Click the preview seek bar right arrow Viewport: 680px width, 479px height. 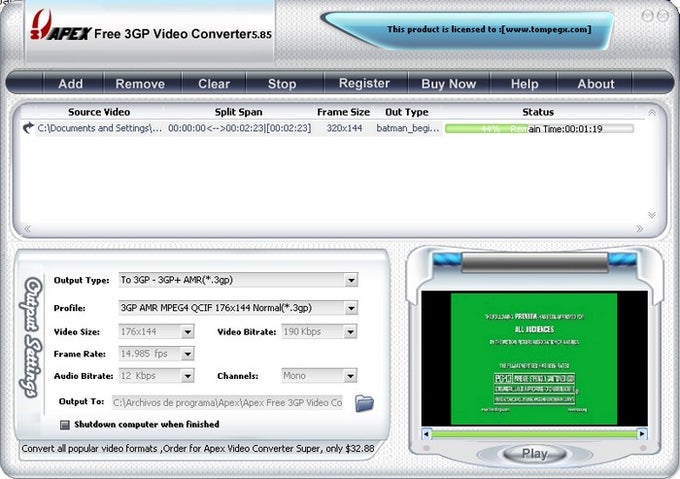click(642, 434)
